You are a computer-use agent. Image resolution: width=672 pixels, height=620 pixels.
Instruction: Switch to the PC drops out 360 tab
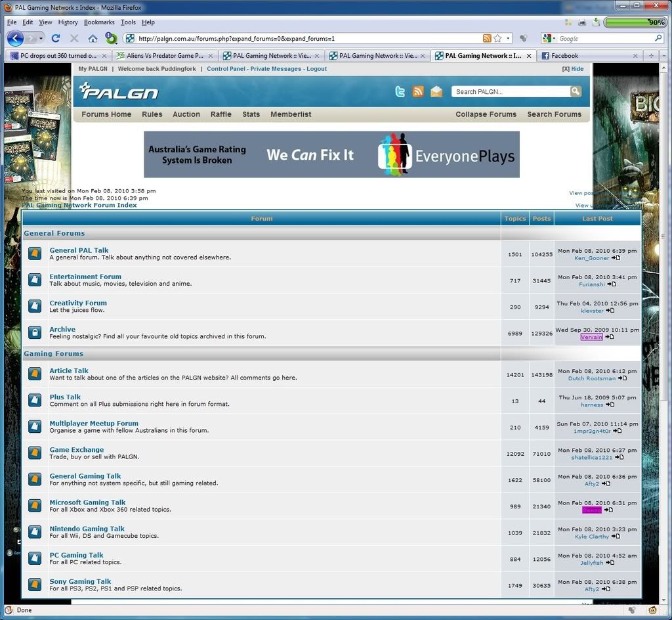[58, 56]
